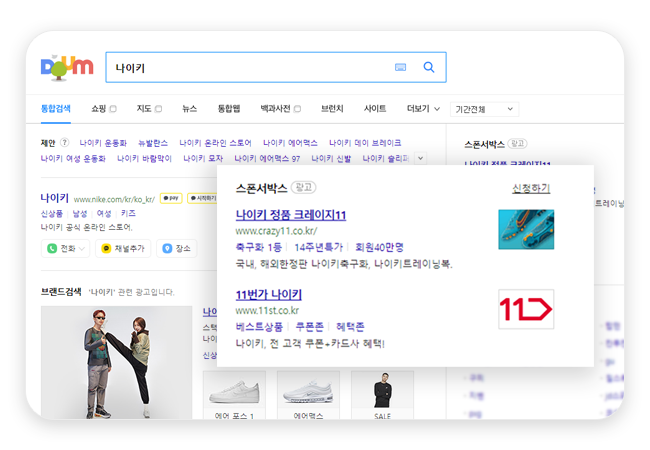Click the help icon next to 제안
650x450 pixels.
click(x=65, y=143)
